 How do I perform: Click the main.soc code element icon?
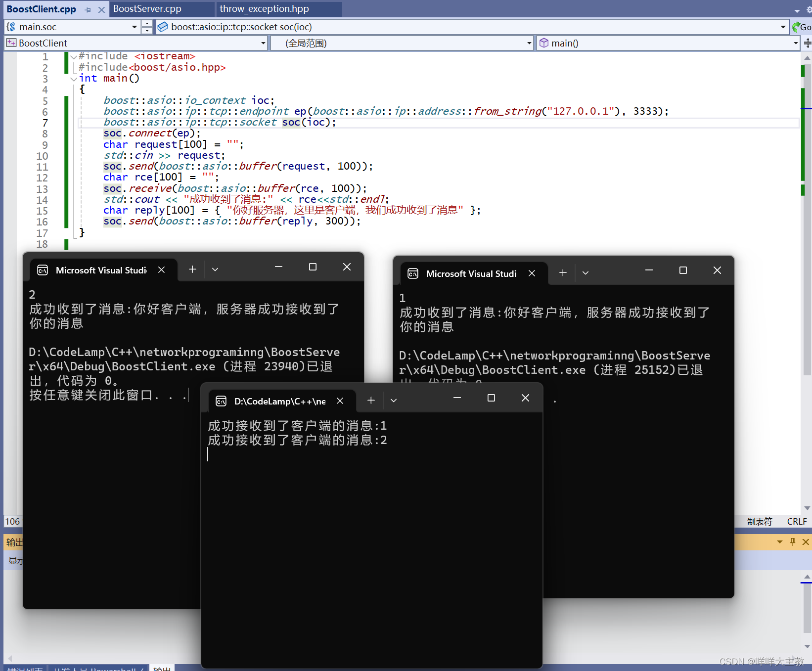(9, 27)
